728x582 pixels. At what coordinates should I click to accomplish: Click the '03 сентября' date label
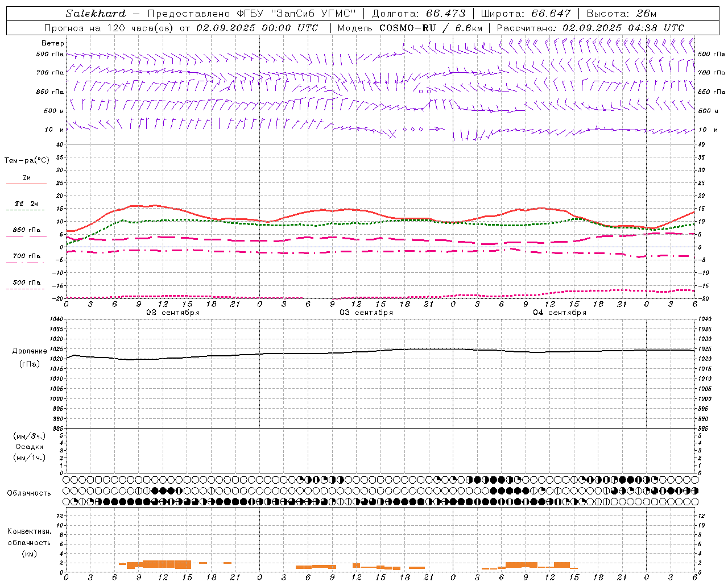(x=366, y=313)
